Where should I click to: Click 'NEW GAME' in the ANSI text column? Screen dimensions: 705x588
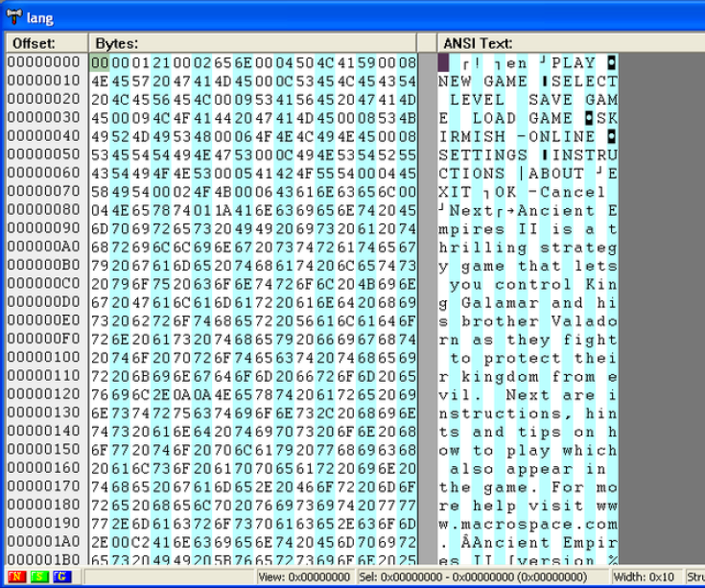click(x=482, y=82)
